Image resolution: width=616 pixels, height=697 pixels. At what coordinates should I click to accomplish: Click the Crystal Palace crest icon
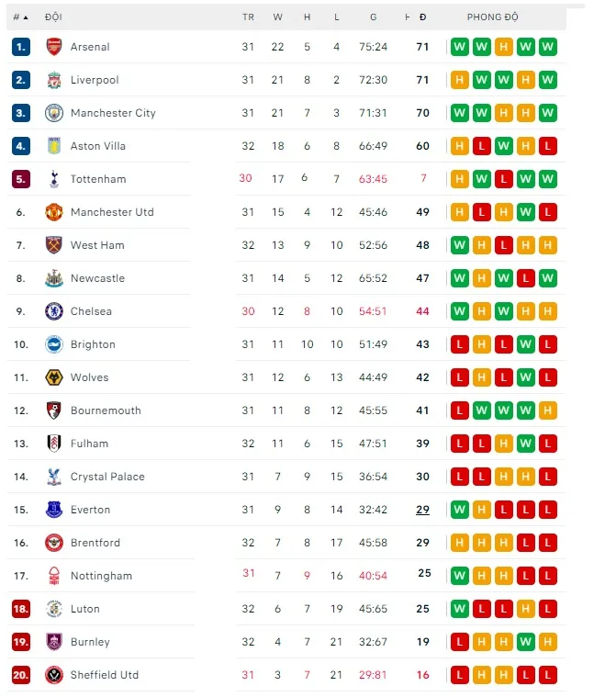pos(53,477)
